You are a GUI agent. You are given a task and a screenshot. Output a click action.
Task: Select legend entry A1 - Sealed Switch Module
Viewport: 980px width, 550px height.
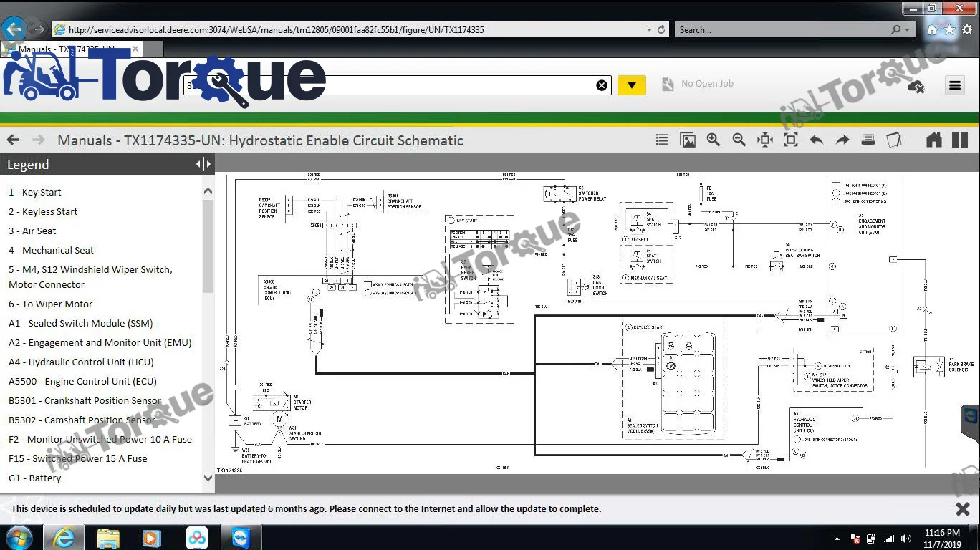click(80, 323)
